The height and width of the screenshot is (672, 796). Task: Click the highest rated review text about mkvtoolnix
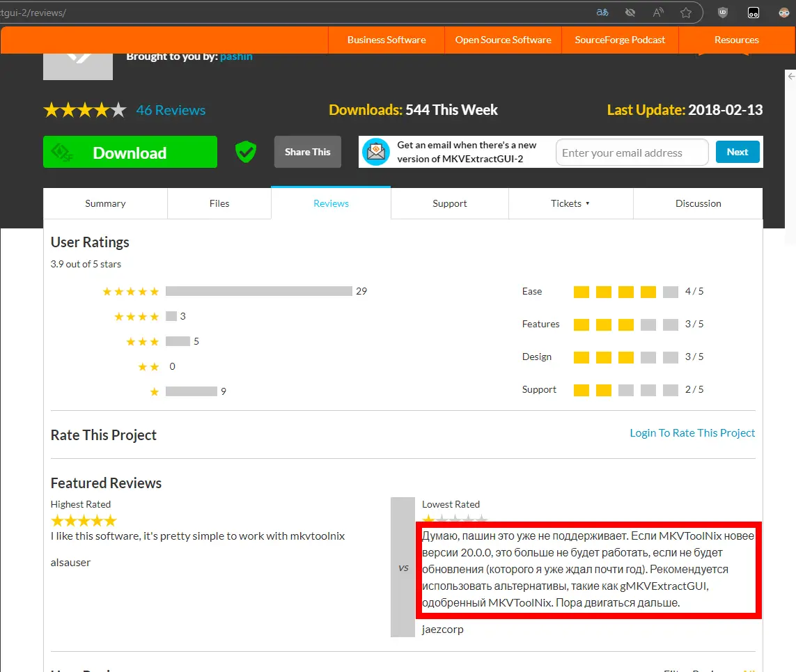click(198, 536)
